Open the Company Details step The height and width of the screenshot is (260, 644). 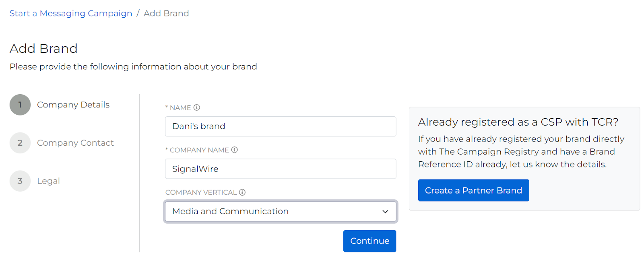tap(73, 105)
